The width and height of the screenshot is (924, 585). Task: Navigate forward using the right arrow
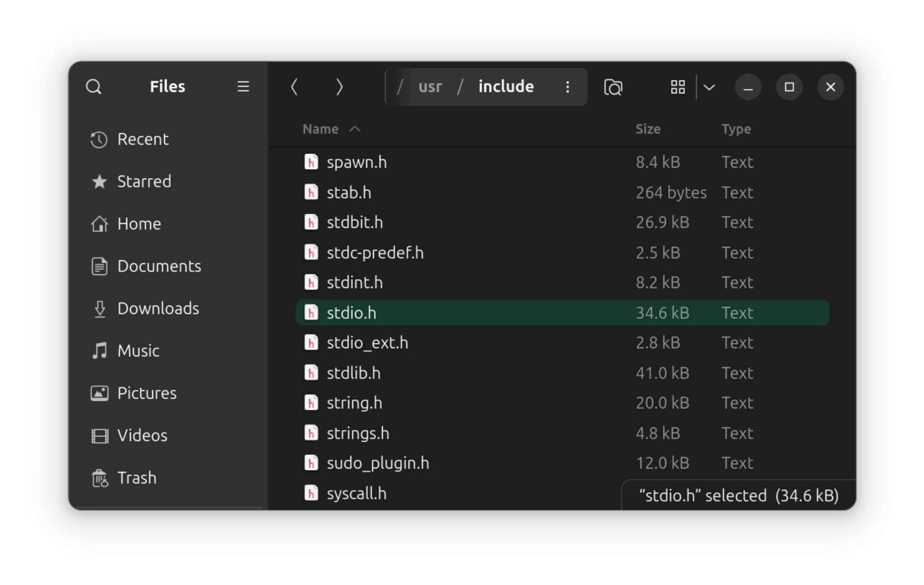coord(339,87)
